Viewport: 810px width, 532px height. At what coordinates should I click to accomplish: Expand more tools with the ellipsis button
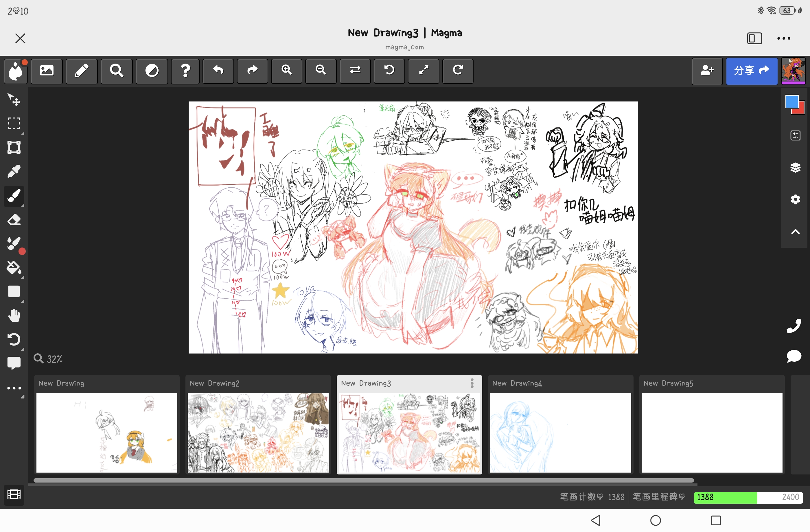[x=14, y=388]
